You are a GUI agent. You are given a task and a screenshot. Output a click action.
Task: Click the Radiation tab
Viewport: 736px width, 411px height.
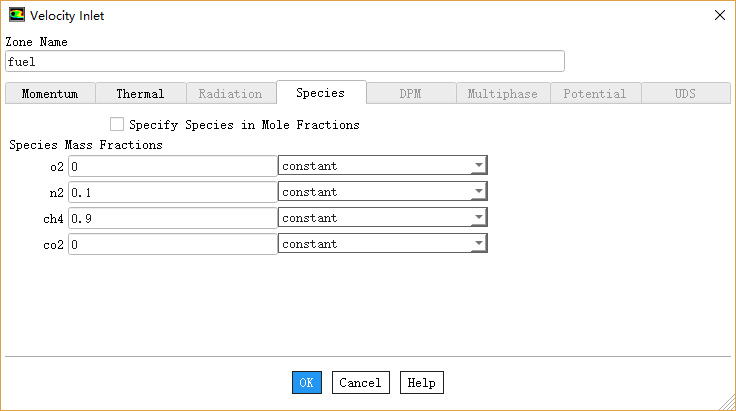230,94
